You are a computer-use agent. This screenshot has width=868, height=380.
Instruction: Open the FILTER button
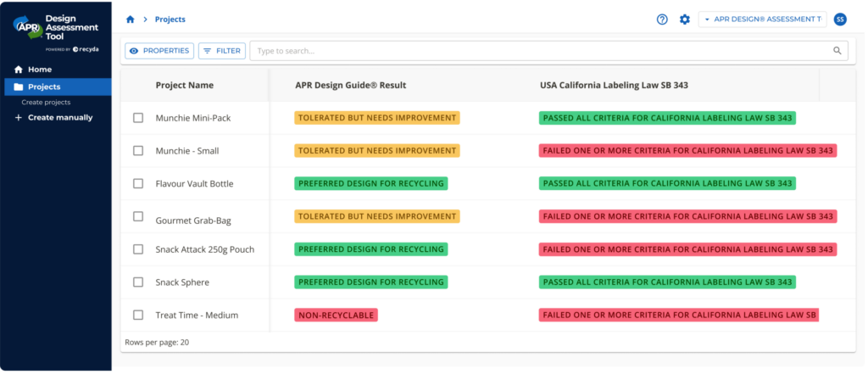point(222,51)
